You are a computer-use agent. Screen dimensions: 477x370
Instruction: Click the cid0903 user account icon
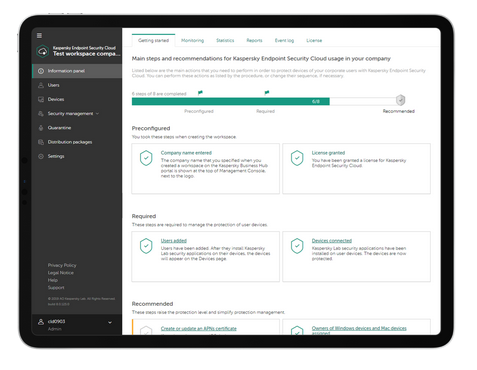click(41, 322)
